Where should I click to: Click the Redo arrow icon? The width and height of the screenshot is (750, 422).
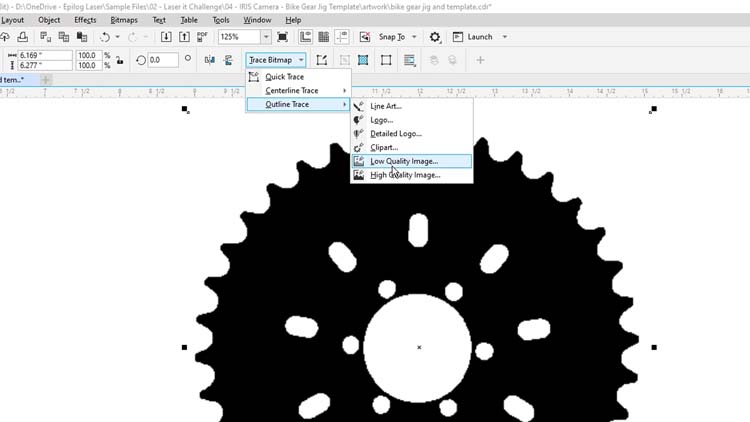(132, 37)
